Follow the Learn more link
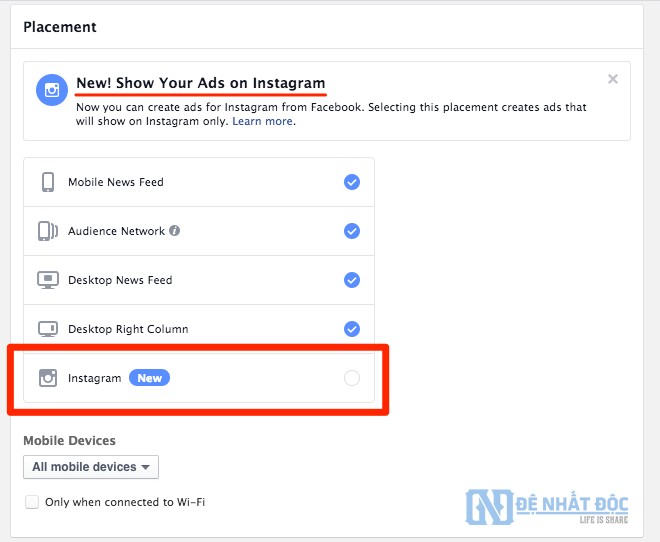 pyautogui.click(x=263, y=121)
